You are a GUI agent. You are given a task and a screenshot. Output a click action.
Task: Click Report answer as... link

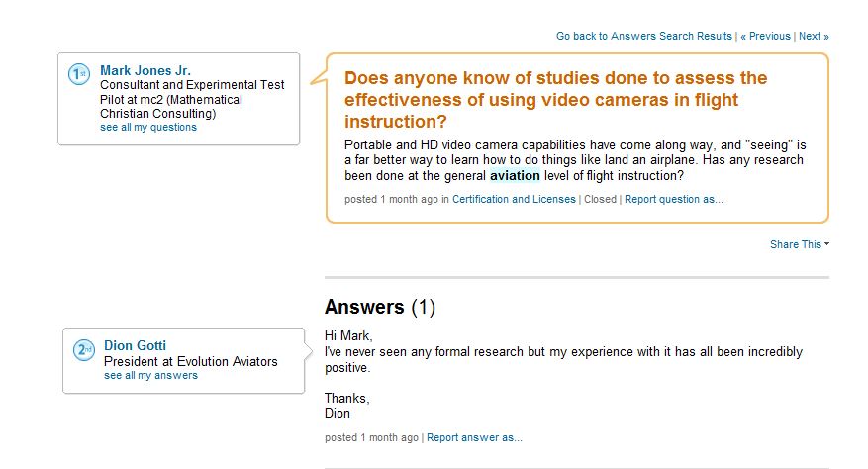coord(474,438)
